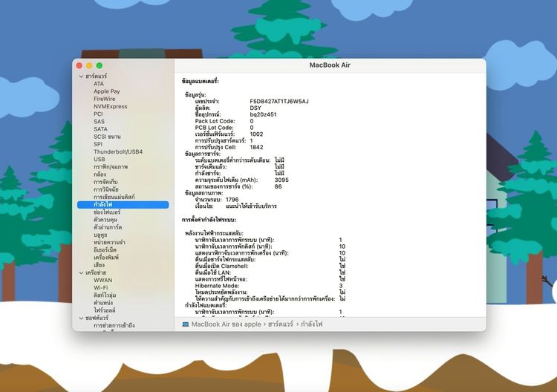This screenshot has height=392, width=557.
Task: Select SATA in the sidebar list
Action: coord(100,128)
